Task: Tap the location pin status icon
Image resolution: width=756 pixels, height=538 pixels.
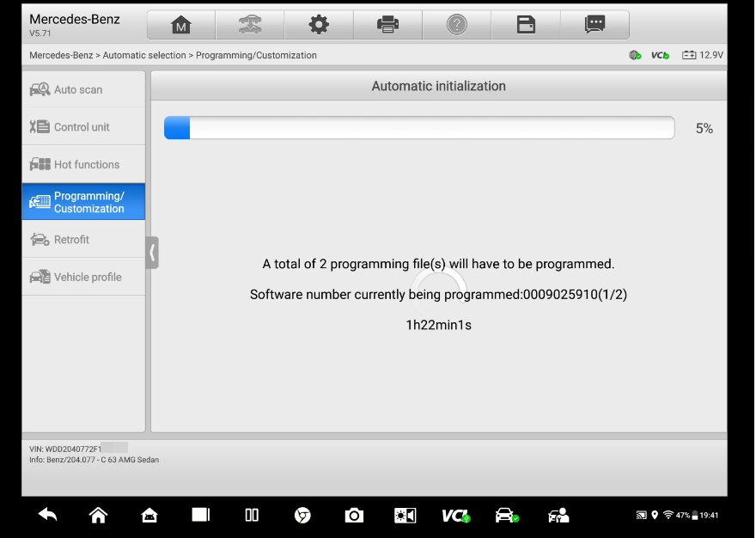Action: point(655,516)
